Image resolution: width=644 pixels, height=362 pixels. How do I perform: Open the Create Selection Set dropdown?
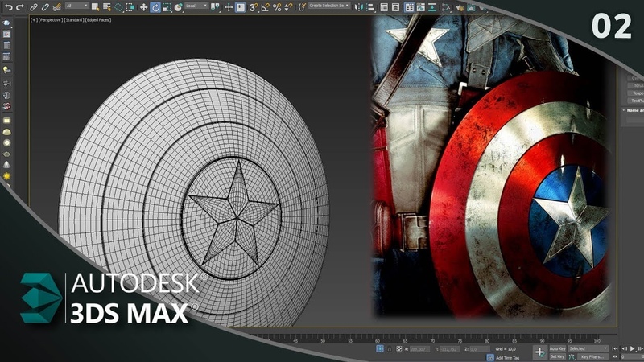point(329,6)
